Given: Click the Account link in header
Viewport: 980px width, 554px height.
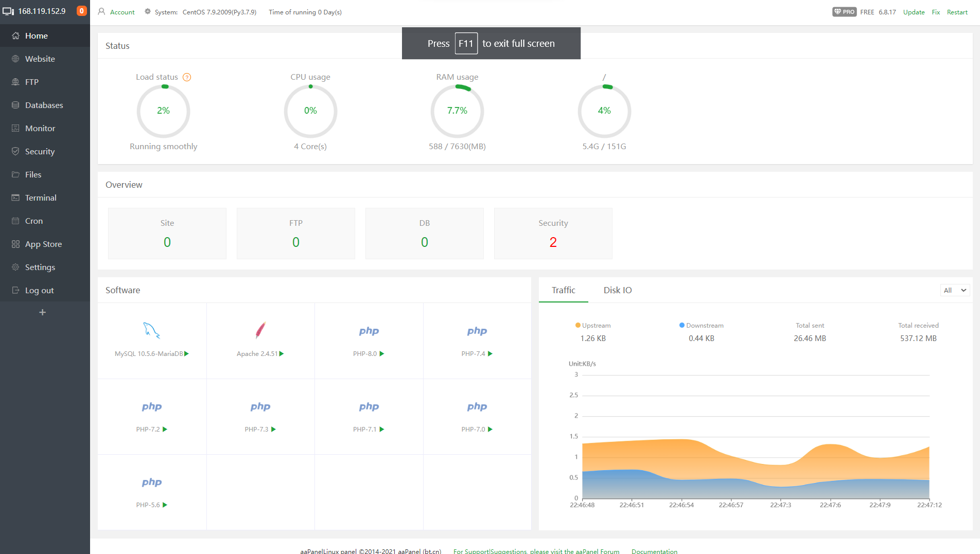Looking at the screenshot, I should pyautogui.click(x=122, y=12).
